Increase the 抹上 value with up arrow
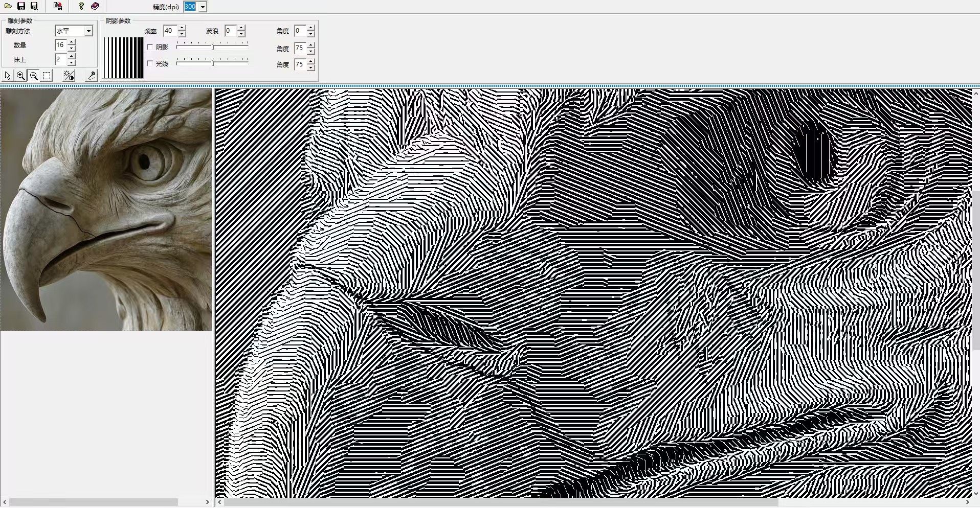980x508 pixels. click(x=72, y=57)
